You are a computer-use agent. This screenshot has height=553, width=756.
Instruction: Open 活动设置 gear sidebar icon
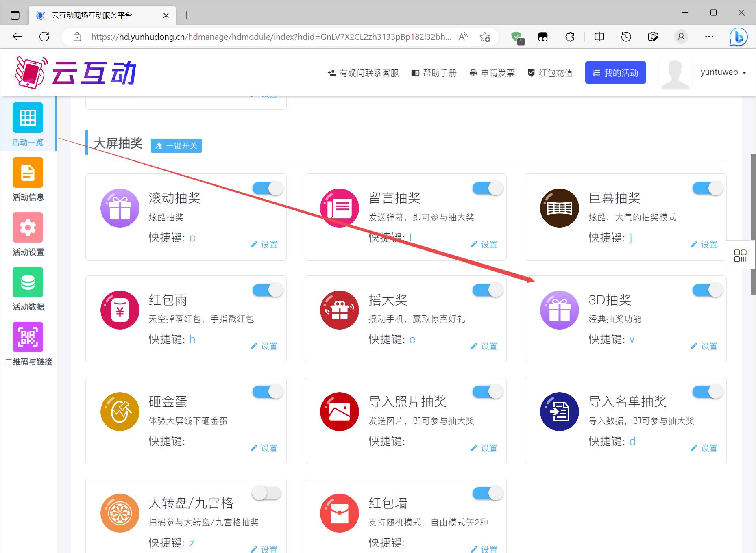tap(28, 228)
